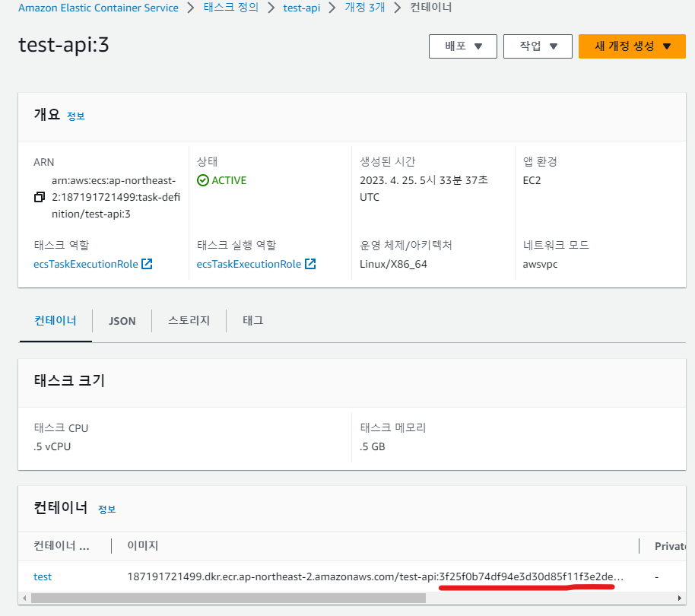The height and width of the screenshot is (616, 695).
Task: Copy the ARN with the copy icon
Action: pos(40,197)
